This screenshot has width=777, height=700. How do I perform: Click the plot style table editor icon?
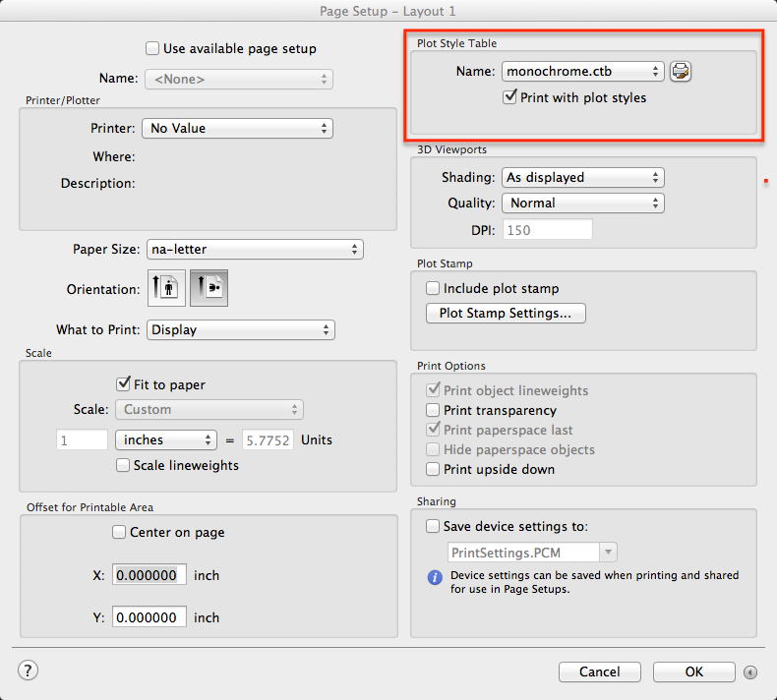pos(681,72)
